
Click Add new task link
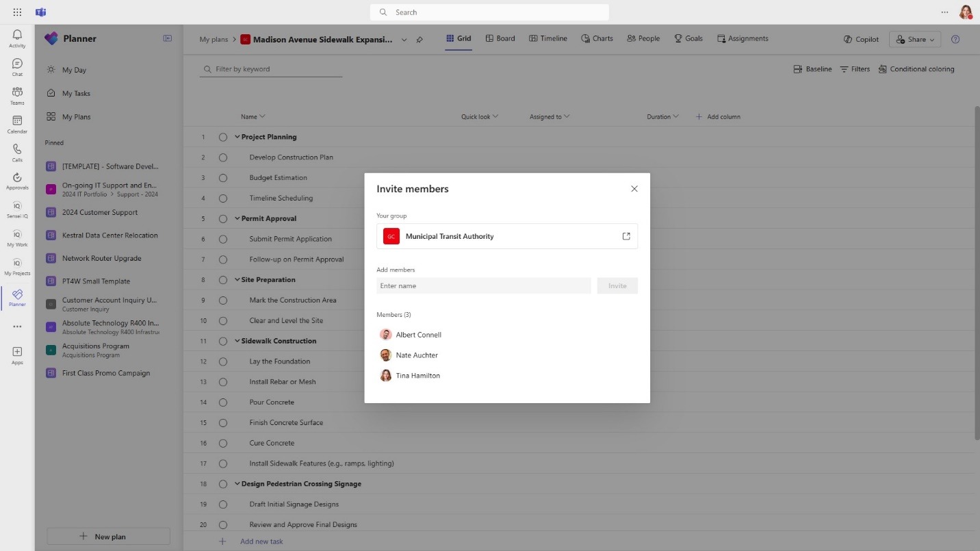tap(261, 541)
